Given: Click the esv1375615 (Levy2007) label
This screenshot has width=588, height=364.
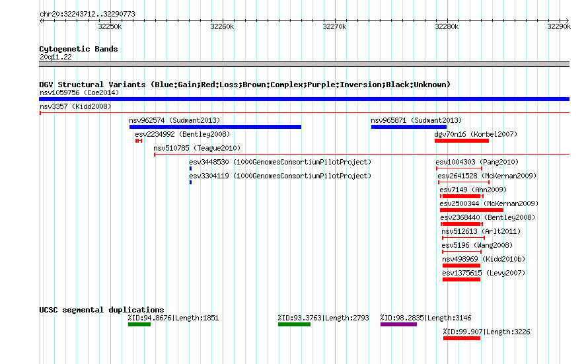Looking at the screenshot, I should click(x=484, y=273).
